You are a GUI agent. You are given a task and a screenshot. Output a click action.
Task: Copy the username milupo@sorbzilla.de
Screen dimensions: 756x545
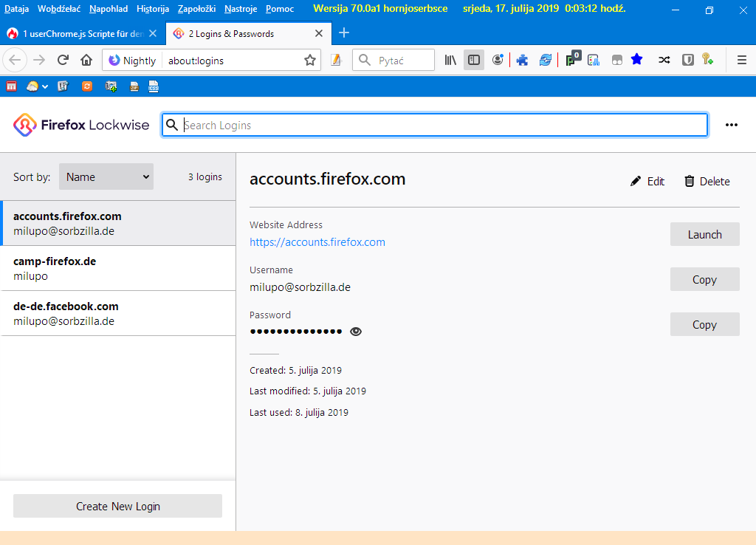(x=704, y=279)
